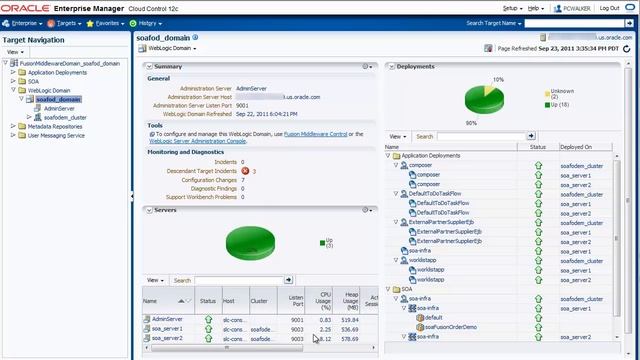Click the Deployments search go arrow
The width and height of the screenshot is (640, 360).
531,136
